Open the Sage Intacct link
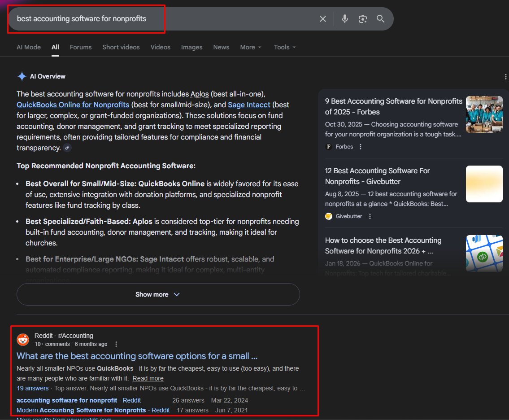Screen dimensions: 509x420 [x=249, y=105]
